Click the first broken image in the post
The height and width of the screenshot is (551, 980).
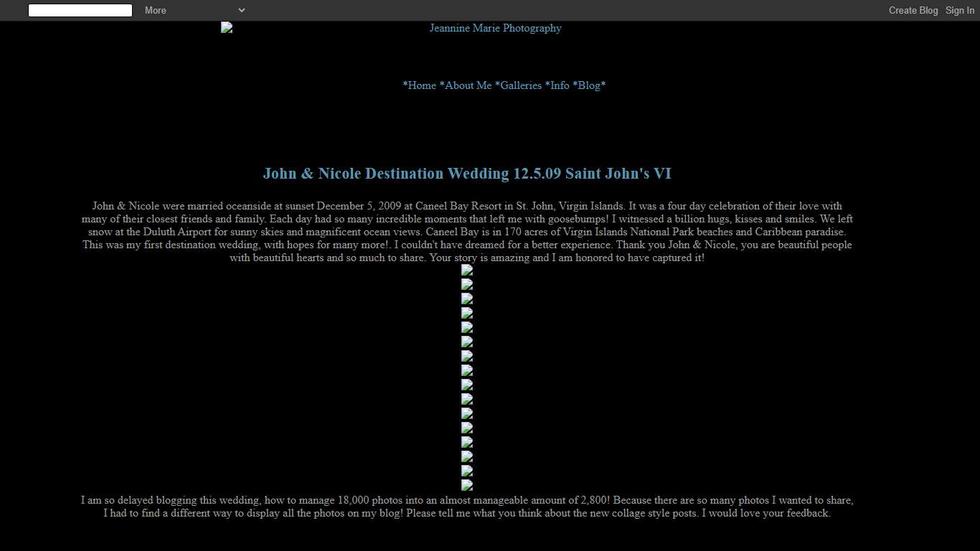466,270
